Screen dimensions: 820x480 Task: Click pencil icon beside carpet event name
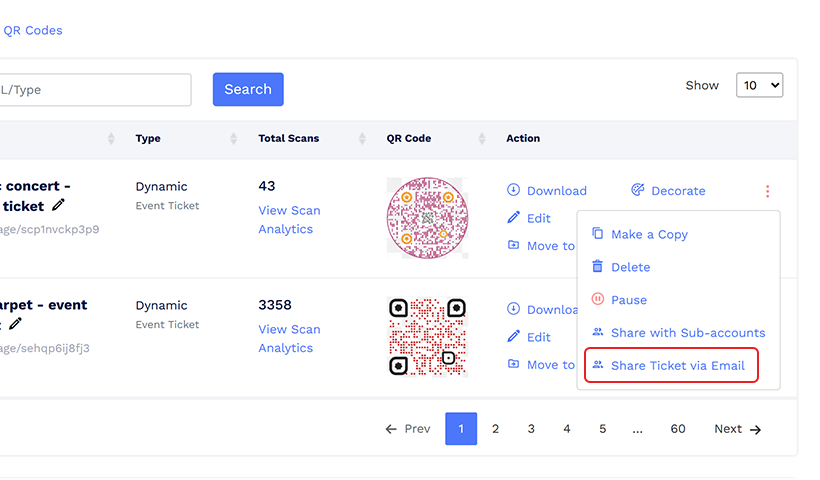[x=16, y=324]
